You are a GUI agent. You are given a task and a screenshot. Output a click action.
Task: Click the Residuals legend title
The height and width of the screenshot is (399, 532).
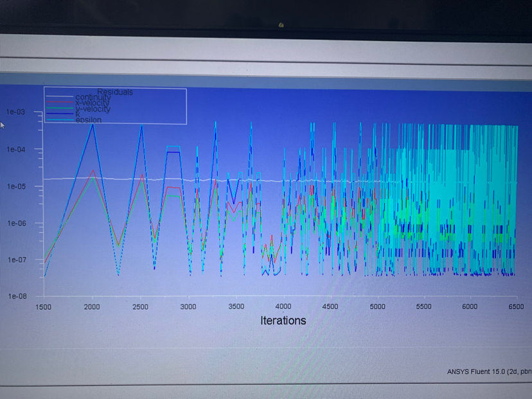(x=115, y=92)
